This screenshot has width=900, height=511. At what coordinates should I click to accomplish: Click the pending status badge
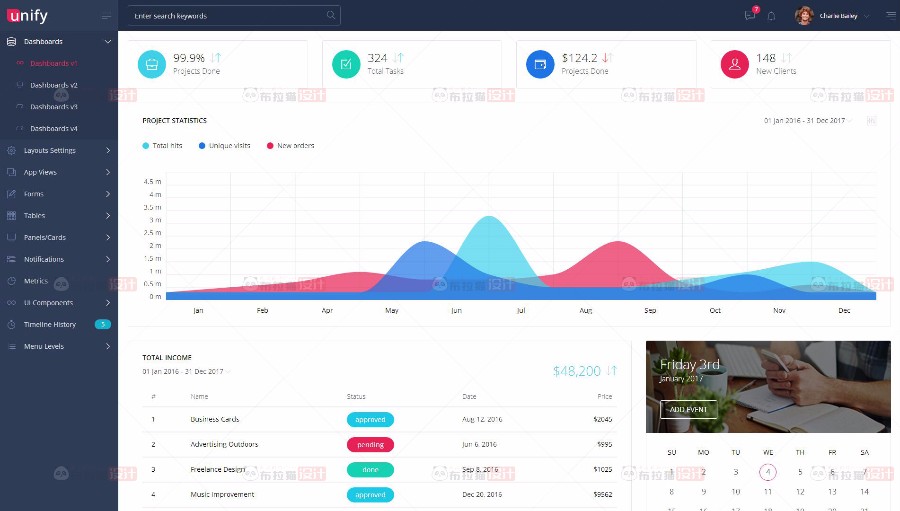[370, 444]
